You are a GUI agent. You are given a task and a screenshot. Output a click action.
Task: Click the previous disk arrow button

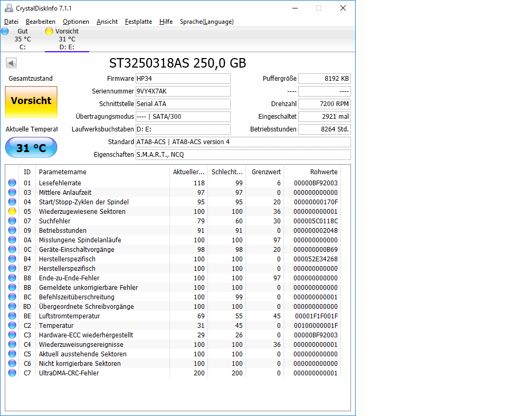point(11,63)
